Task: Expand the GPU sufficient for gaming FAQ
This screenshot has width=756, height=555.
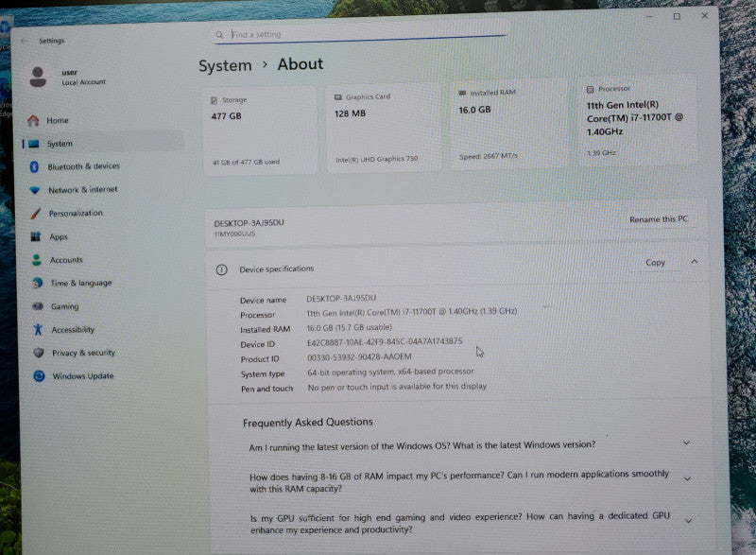Action: (689, 520)
